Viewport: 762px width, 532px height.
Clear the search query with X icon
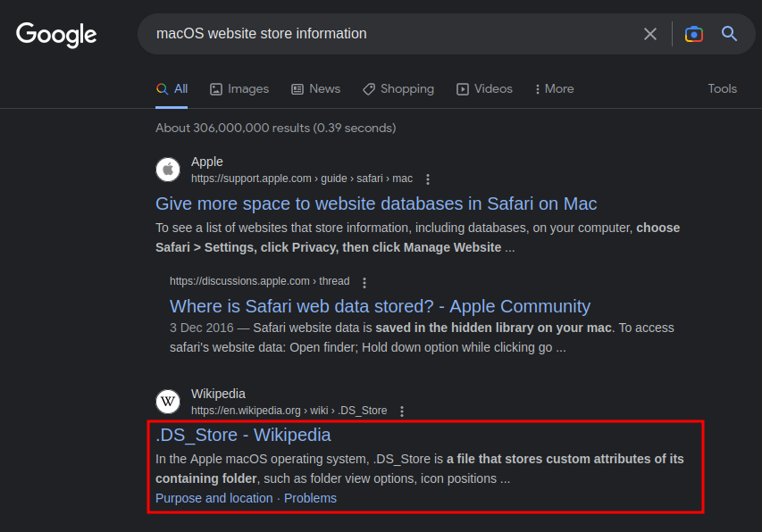pyautogui.click(x=649, y=34)
